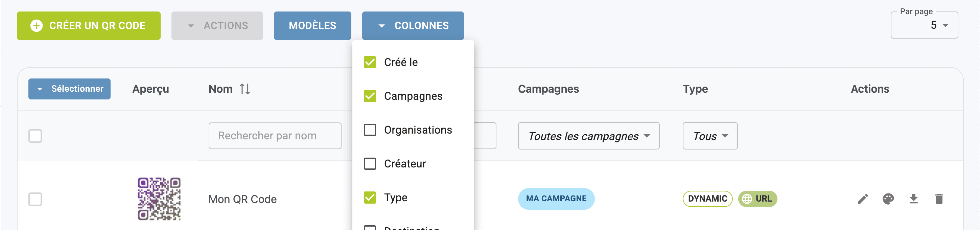This screenshot has height=230, width=980.
Task: Uncheck the Créé le column checkbox
Action: tap(370, 62)
